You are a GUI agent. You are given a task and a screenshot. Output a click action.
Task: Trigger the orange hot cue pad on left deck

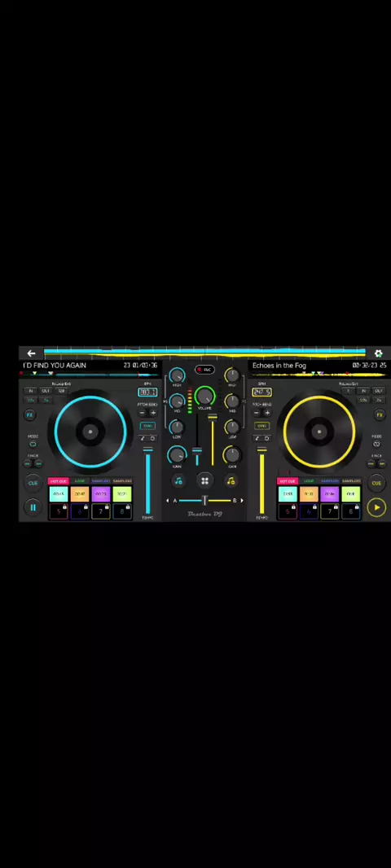click(80, 493)
